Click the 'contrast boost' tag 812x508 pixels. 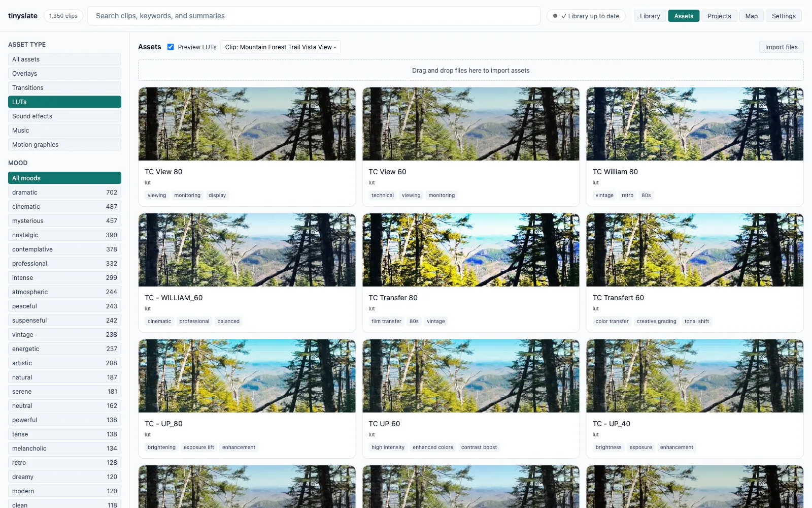479,447
